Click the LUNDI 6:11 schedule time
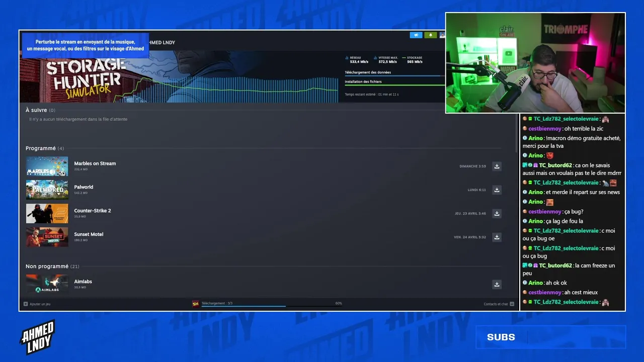This screenshot has width=644, height=362. [x=477, y=190]
